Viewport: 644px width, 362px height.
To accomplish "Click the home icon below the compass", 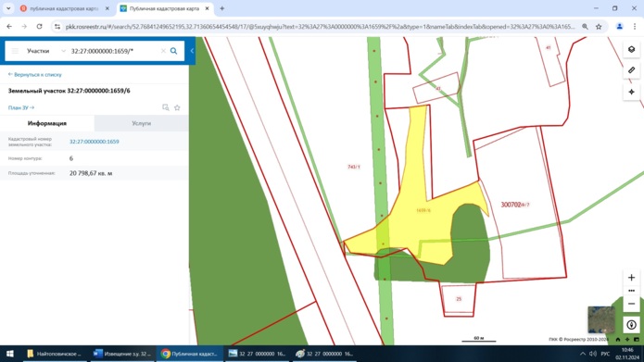I will (x=618, y=340).
